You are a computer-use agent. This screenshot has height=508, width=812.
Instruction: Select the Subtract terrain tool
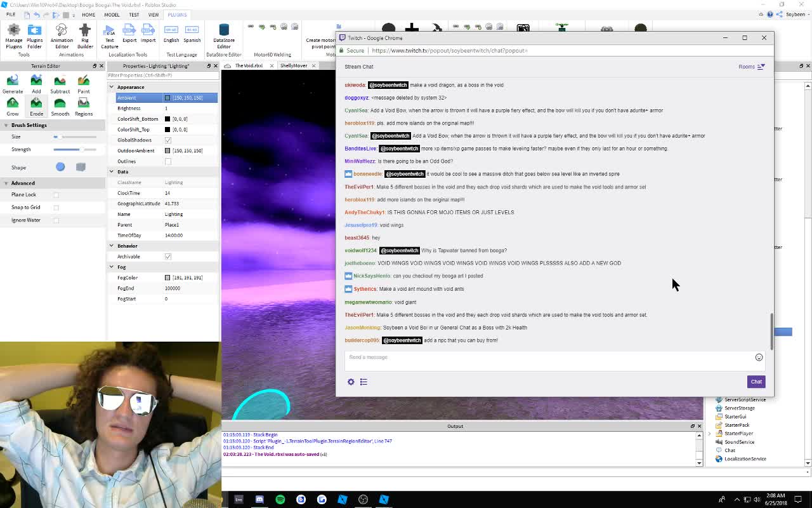click(x=60, y=83)
